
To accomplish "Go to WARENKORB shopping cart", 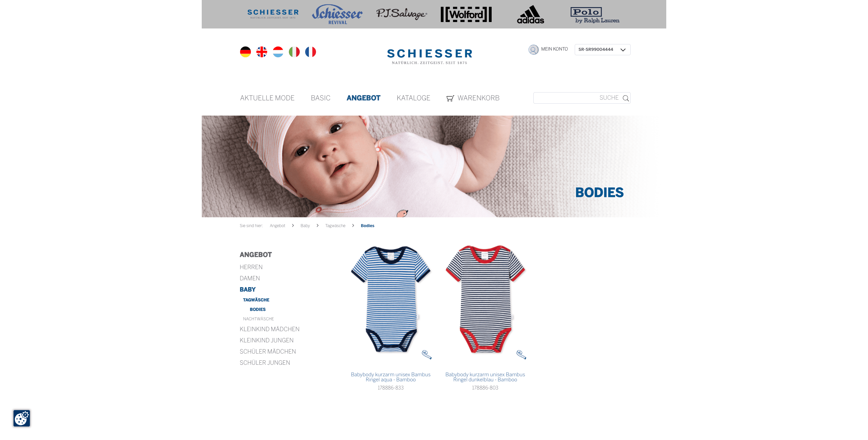I will [x=473, y=98].
